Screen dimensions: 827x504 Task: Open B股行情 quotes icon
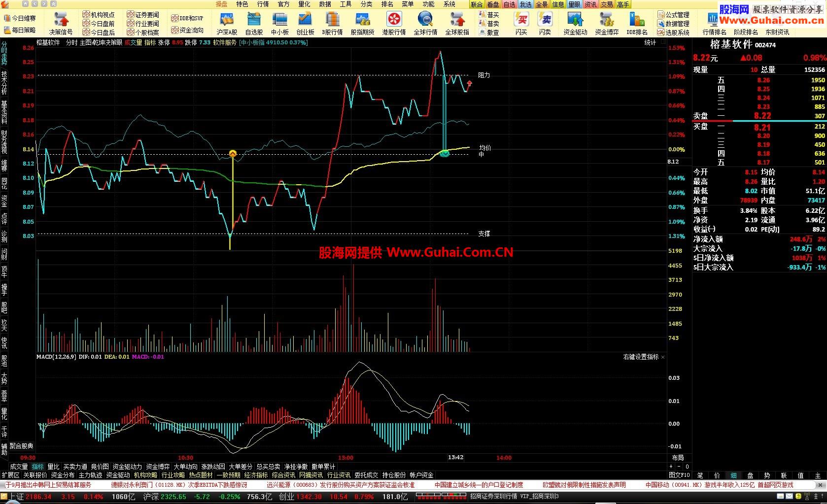(x=332, y=23)
